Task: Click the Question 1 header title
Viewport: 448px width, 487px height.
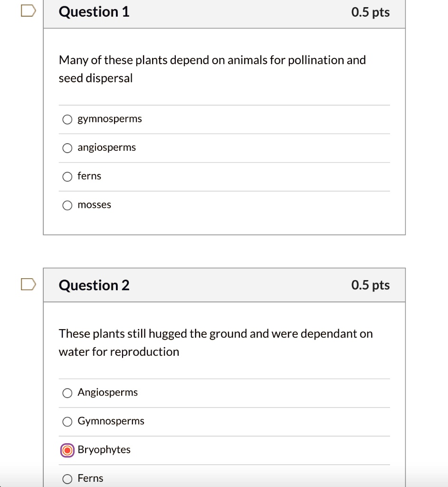Action: click(94, 12)
